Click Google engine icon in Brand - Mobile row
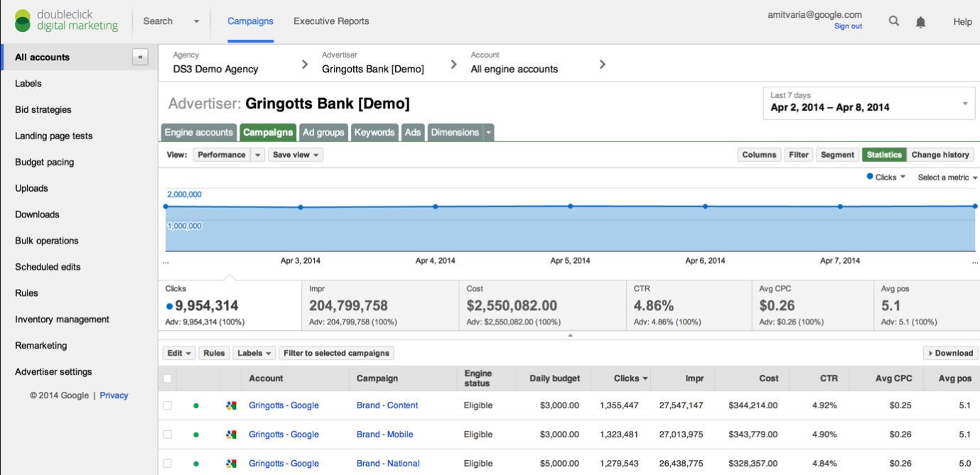 231,435
